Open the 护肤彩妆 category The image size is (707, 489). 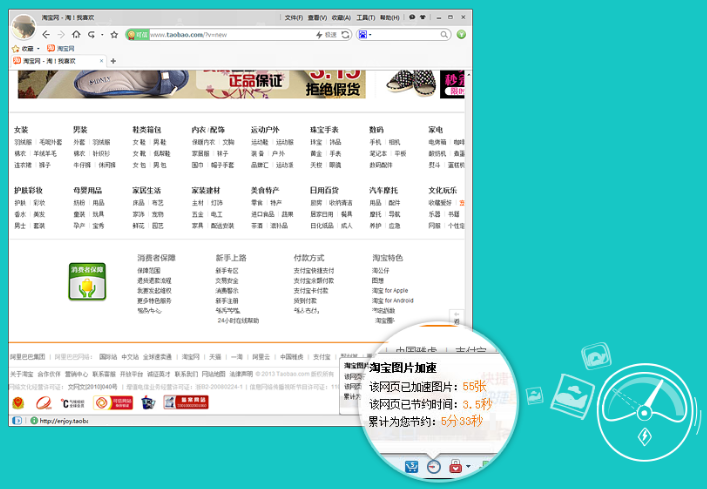pyautogui.click(x=28, y=190)
